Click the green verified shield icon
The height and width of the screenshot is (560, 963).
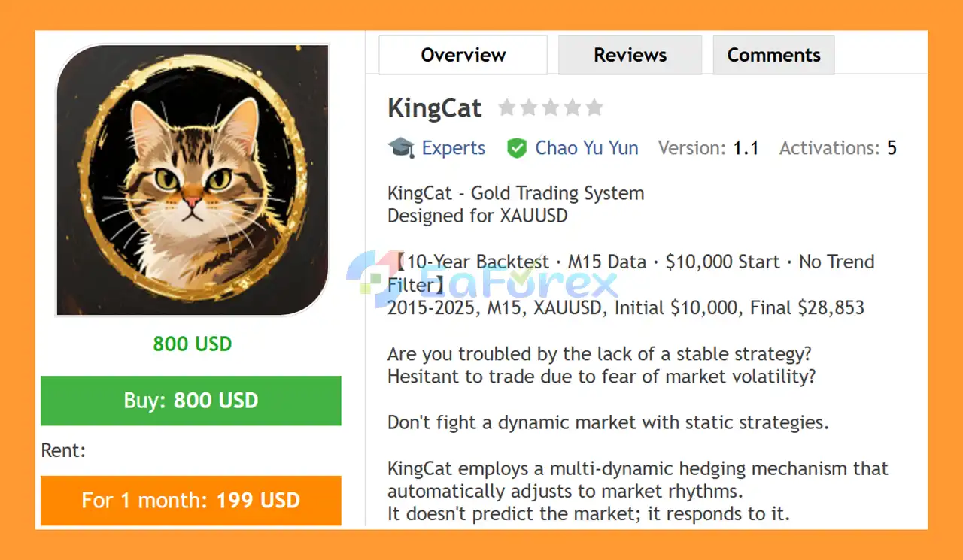coord(517,148)
